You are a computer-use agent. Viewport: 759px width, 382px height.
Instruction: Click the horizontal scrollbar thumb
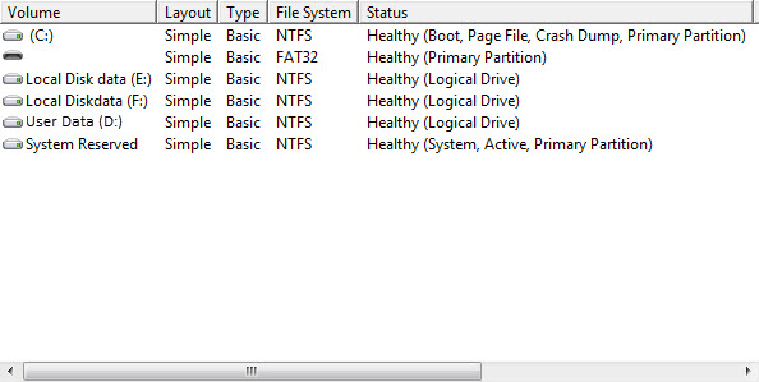pyautogui.click(x=252, y=371)
